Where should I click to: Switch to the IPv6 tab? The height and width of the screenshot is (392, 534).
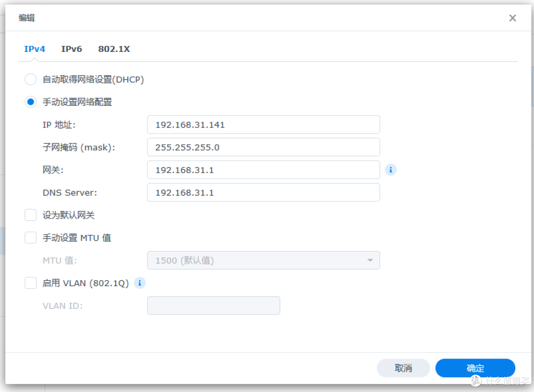pos(71,49)
